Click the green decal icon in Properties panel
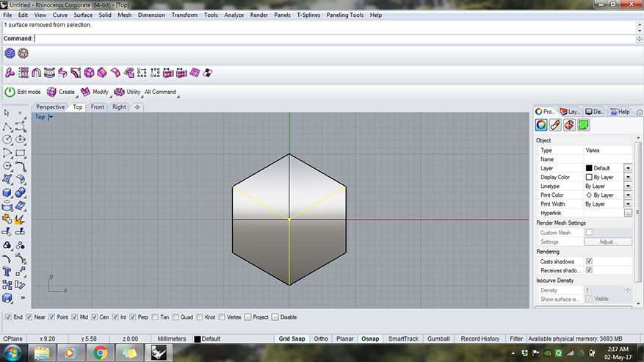The image size is (644, 362). click(x=583, y=125)
